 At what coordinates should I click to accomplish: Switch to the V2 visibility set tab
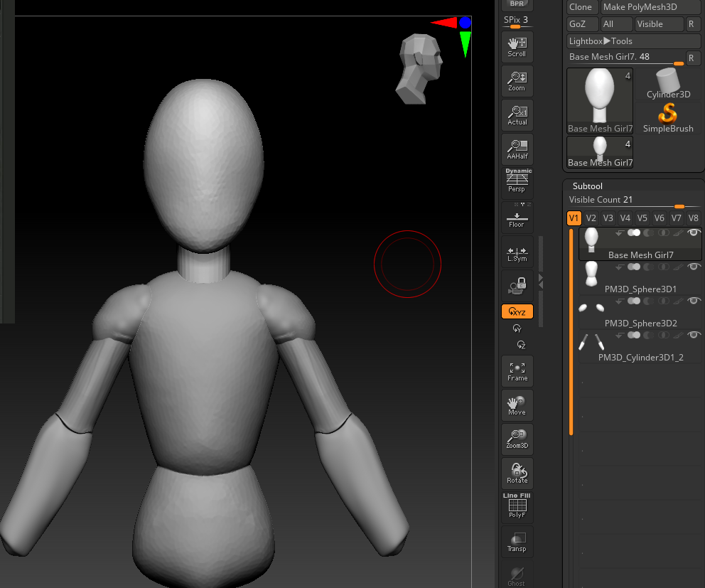pos(591,218)
